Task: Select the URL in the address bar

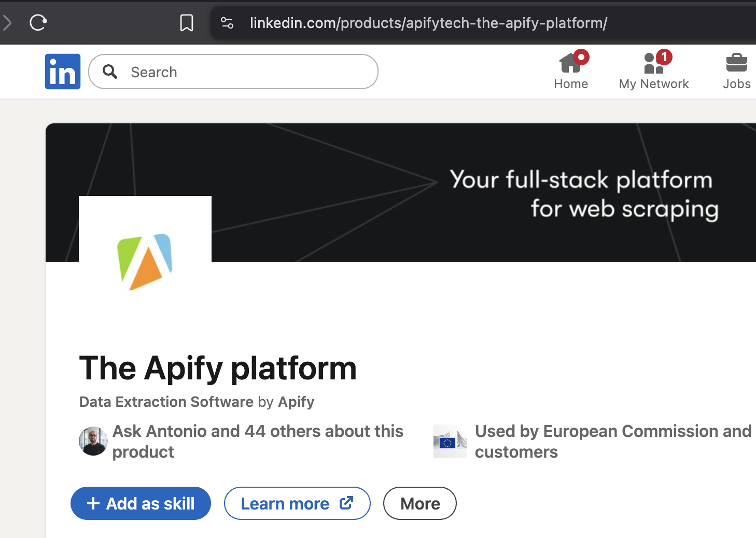Action: point(428,23)
